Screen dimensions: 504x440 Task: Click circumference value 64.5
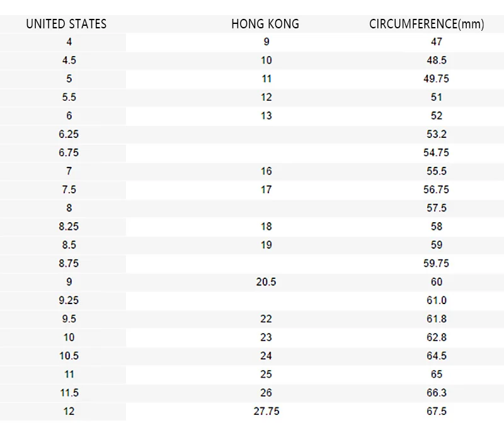[x=436, y=356]
